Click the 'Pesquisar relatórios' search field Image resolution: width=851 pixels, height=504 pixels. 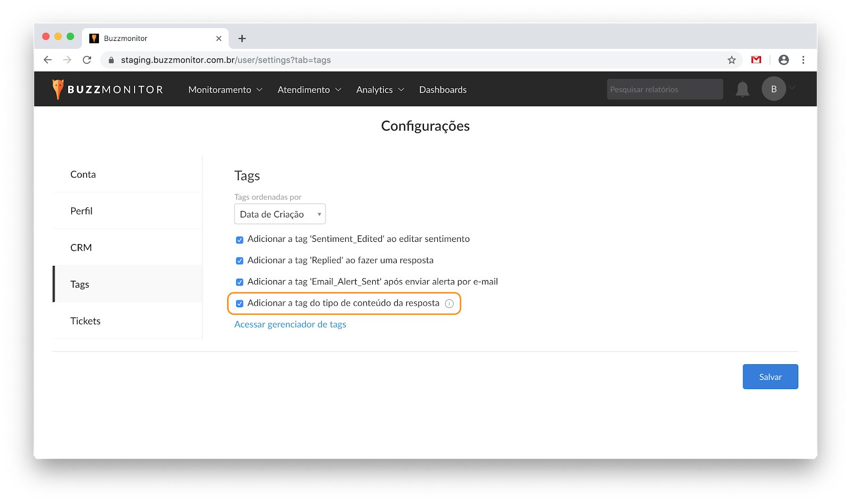pos(664,89)
